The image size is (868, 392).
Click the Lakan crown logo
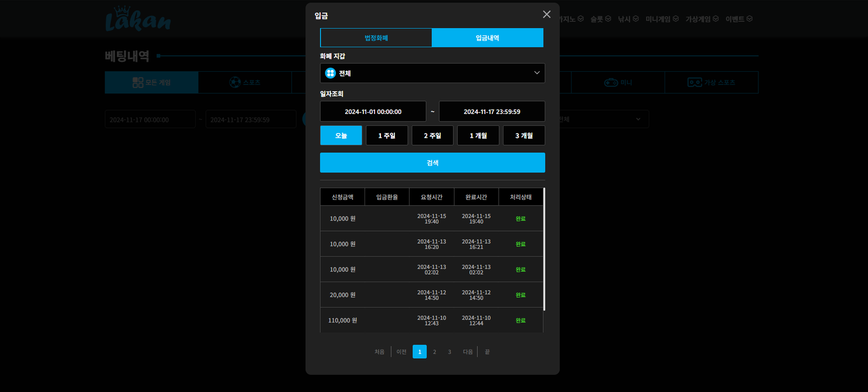[138, 19]
